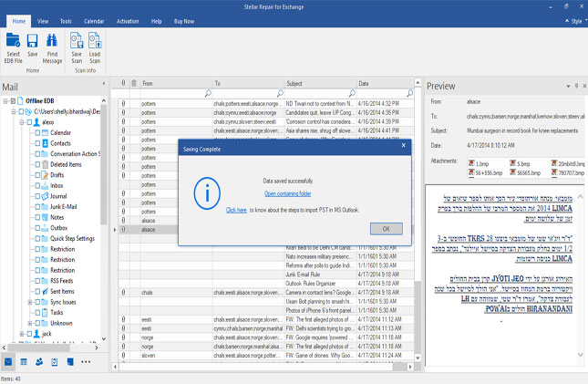Viewport: 588px width, 384px height.
Task: Tick the Inbox folder checkbox
Action: pyautogui.click(x=37, y=185)
